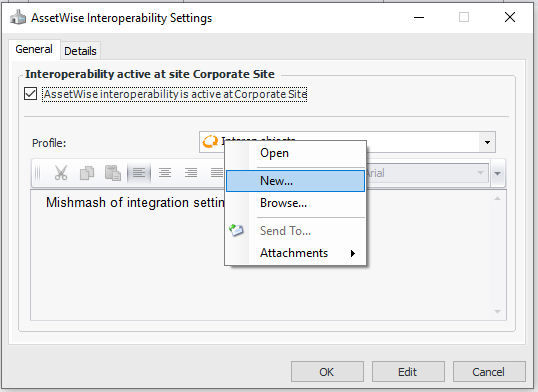
Task: Close the AssetWise Interoperability Settings dialog
Action: (x=510, y=17)
